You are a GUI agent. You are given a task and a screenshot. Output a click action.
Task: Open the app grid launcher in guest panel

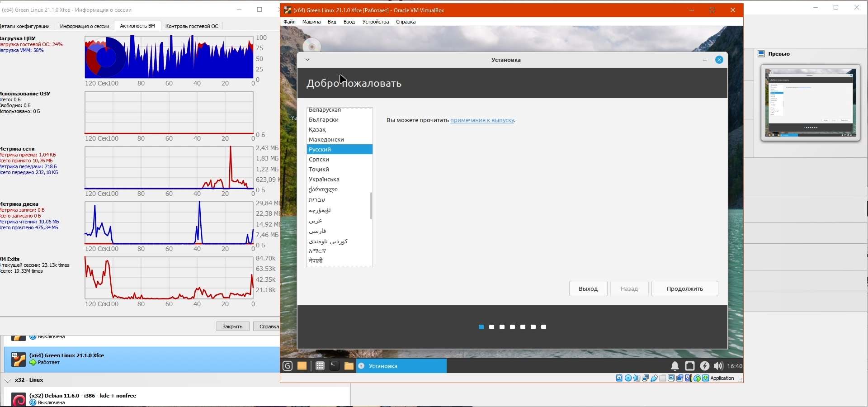(320, 366)
